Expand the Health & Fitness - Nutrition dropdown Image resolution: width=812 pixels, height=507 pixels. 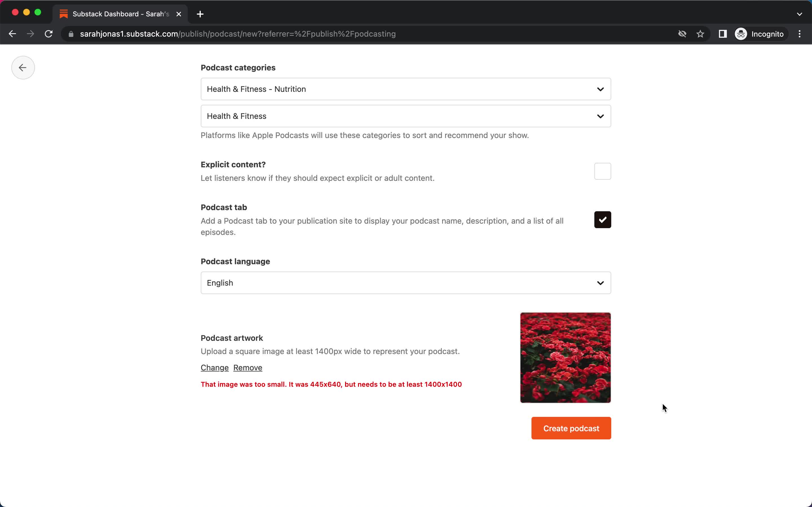click(x=406, y=89)
